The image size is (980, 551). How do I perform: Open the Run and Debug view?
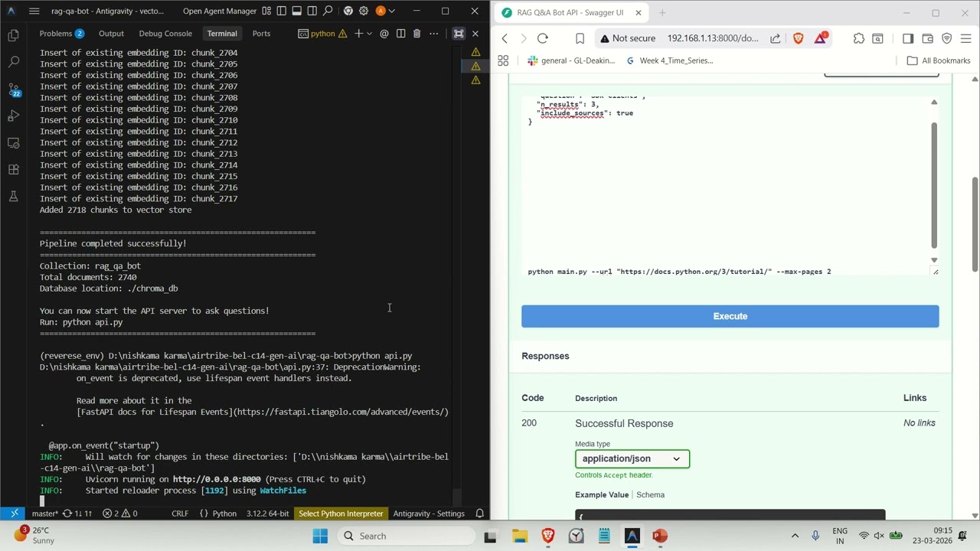13,116
